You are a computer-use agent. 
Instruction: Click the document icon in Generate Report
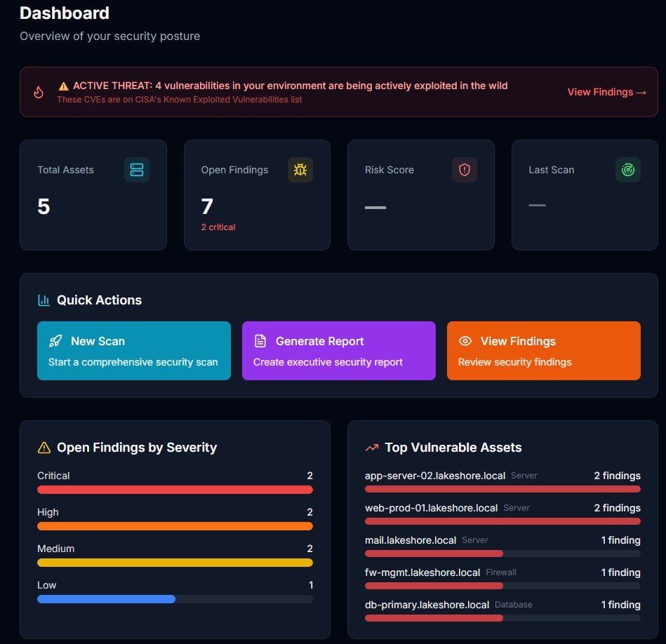coord(260,341)
